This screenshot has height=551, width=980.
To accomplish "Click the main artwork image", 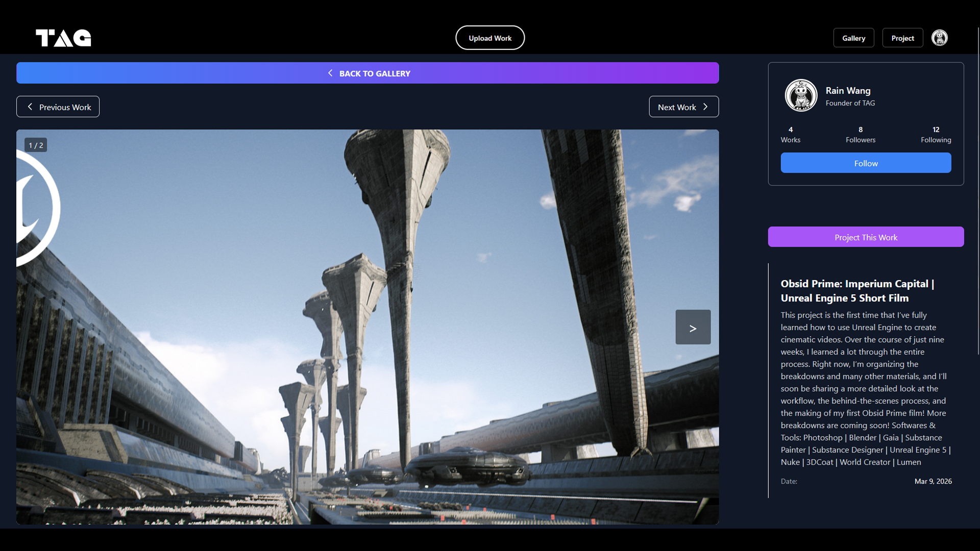I will (x=367, y=327).
